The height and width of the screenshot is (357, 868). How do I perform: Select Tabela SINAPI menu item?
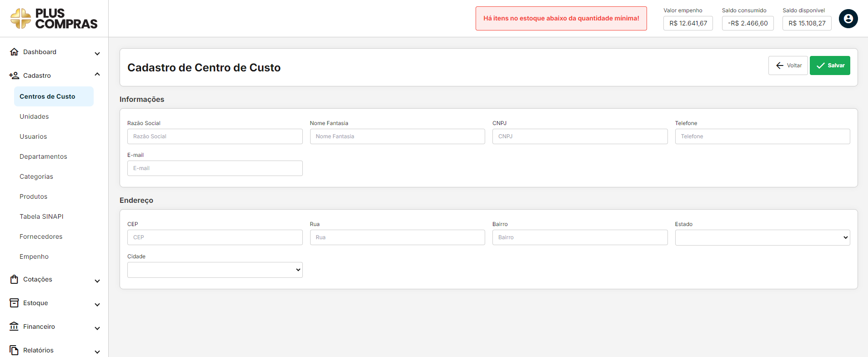pos(41,216)
